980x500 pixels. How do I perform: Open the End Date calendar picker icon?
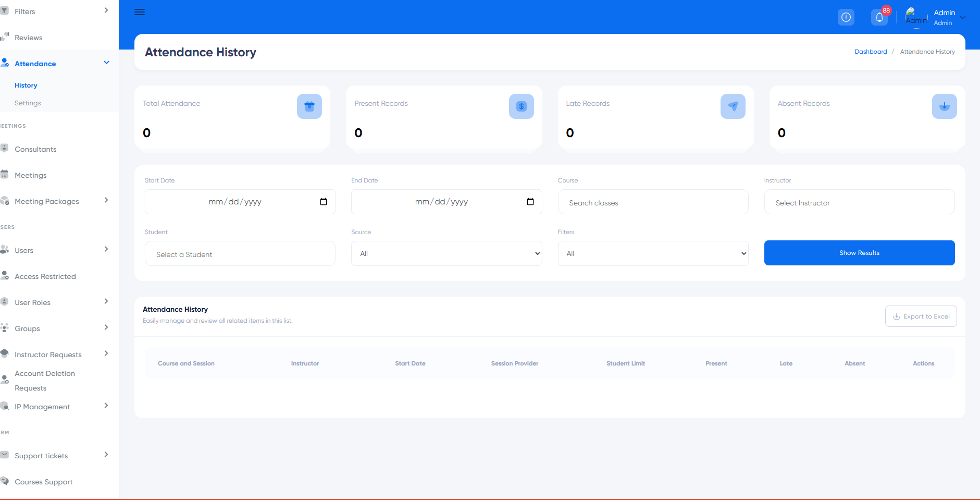(x=530, y=202)
